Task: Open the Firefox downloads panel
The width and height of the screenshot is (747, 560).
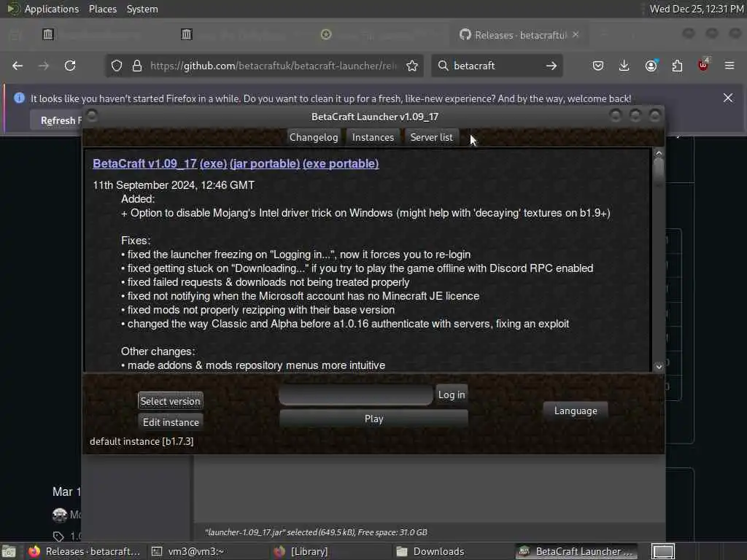Action: pyautogui.click(x=624, y=66)
